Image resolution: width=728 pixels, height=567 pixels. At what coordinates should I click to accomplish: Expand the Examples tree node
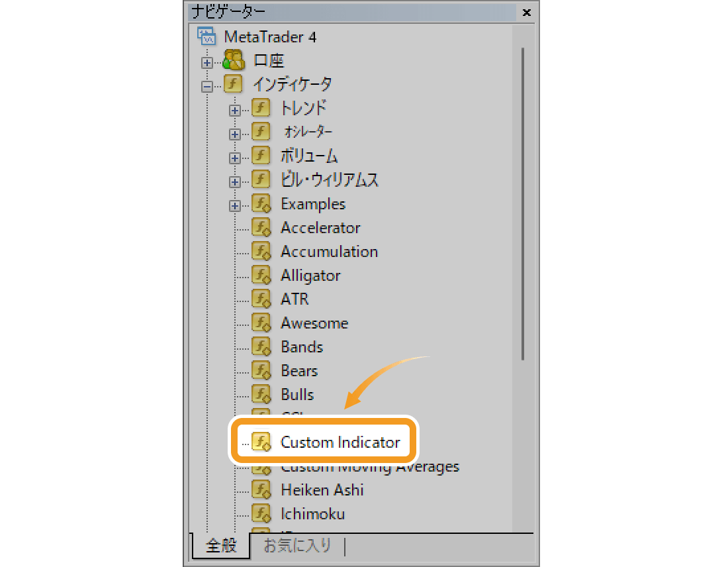pyautogui.click(x=235, y=206)
